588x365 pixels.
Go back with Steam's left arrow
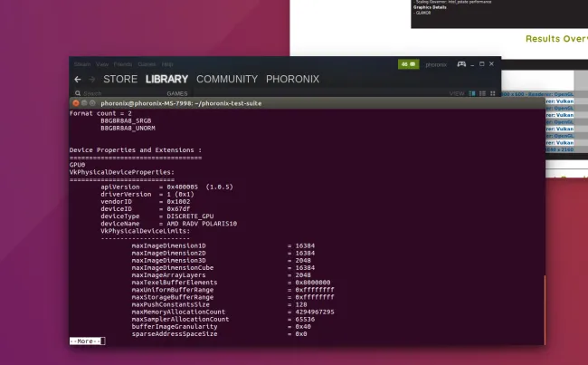(x=78, y=79)
